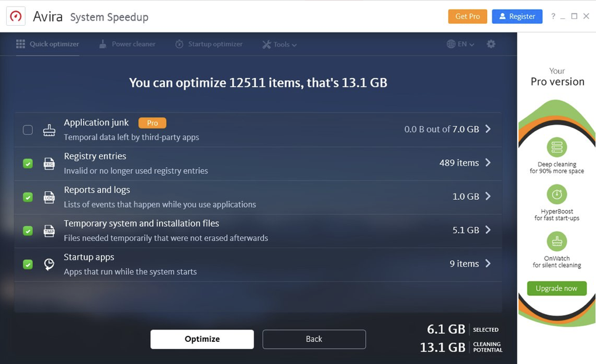Click the Deep cleaning green circle icon
This screenshot has width=596, height=364.
pyautogui.click(x=557, y=147)
